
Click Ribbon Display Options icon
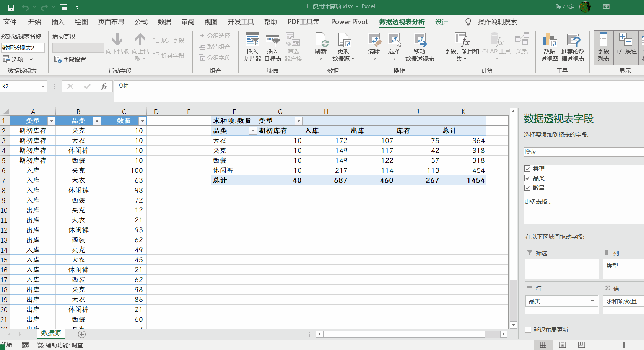pos(606,7)
